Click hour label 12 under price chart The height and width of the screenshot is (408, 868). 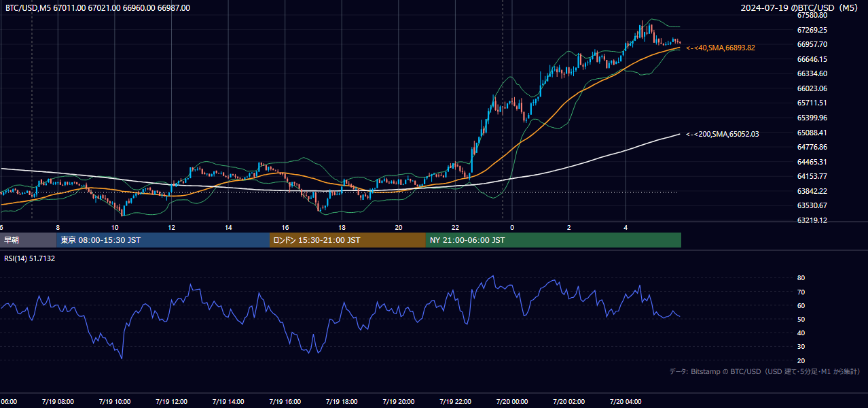pos(171,227)
